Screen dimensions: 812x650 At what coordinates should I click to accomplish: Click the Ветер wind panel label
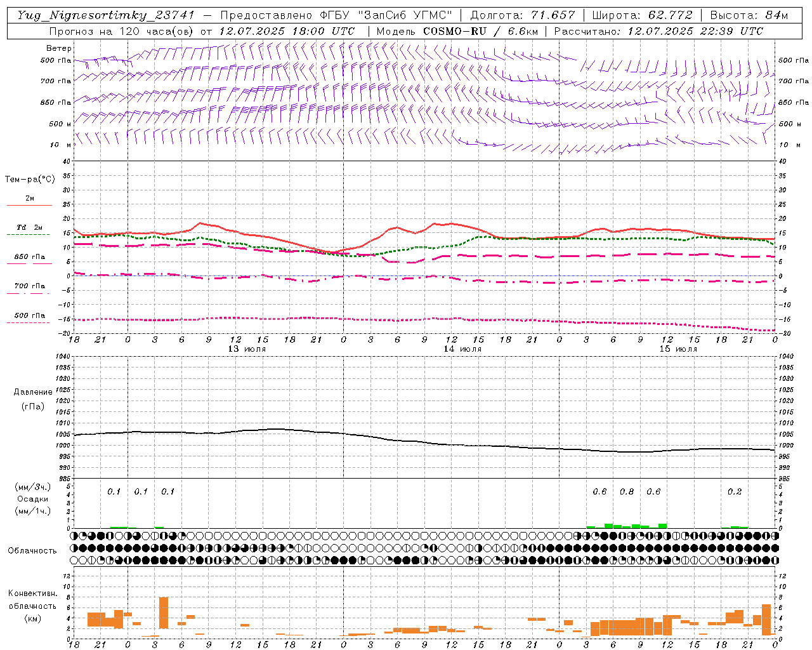point(58,48)
